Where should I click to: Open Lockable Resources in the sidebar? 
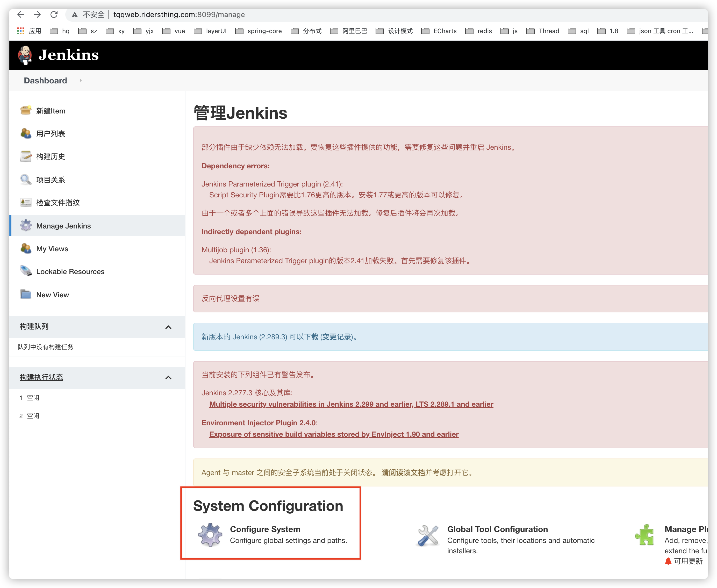70,271
